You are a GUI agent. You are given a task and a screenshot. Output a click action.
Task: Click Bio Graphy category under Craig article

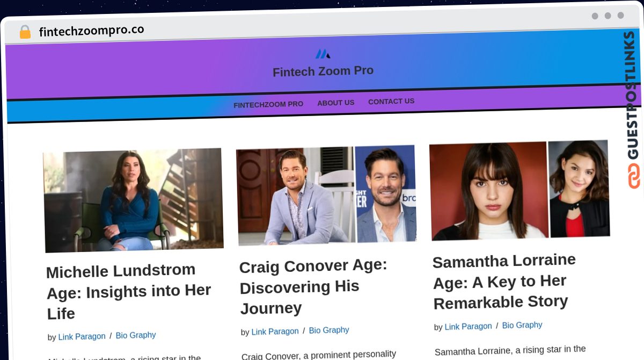pyautogui.click(x=329, y=330)
